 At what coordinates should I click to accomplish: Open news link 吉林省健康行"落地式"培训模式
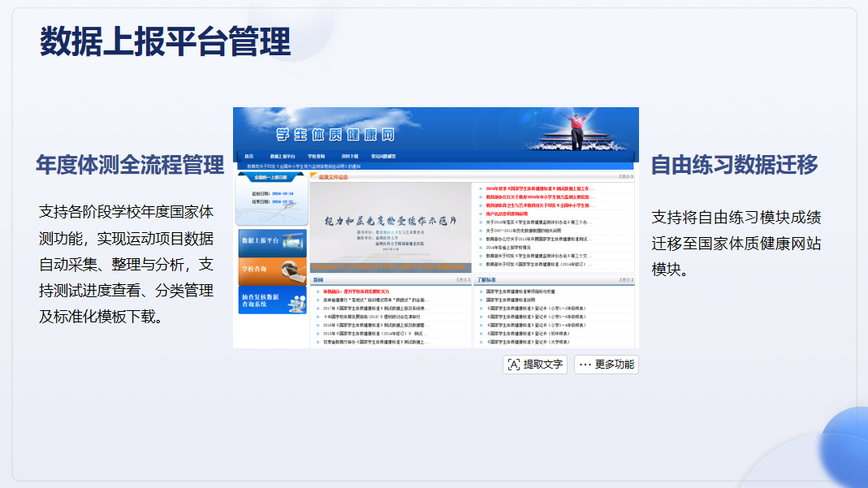[x=375, y=300]
